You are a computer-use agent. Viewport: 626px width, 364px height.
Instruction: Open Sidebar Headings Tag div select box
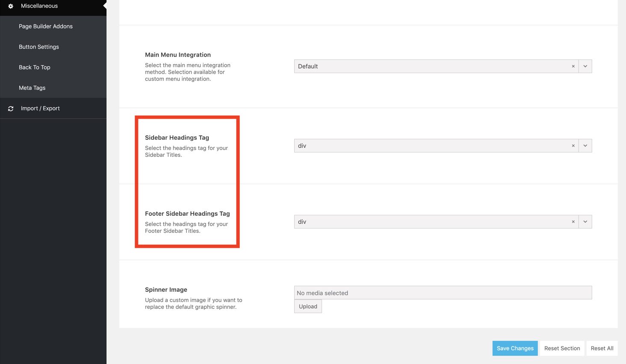[443, 146]
